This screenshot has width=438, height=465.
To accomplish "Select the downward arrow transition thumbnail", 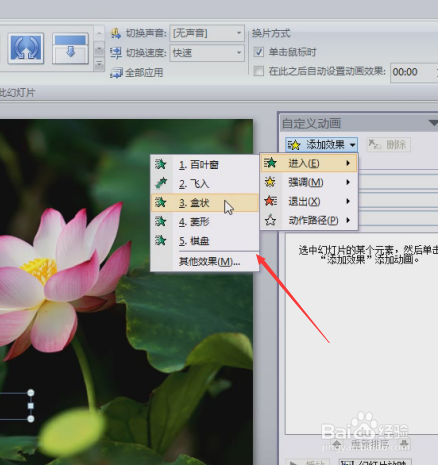I will pyautogui.click(x=70, y=48).
